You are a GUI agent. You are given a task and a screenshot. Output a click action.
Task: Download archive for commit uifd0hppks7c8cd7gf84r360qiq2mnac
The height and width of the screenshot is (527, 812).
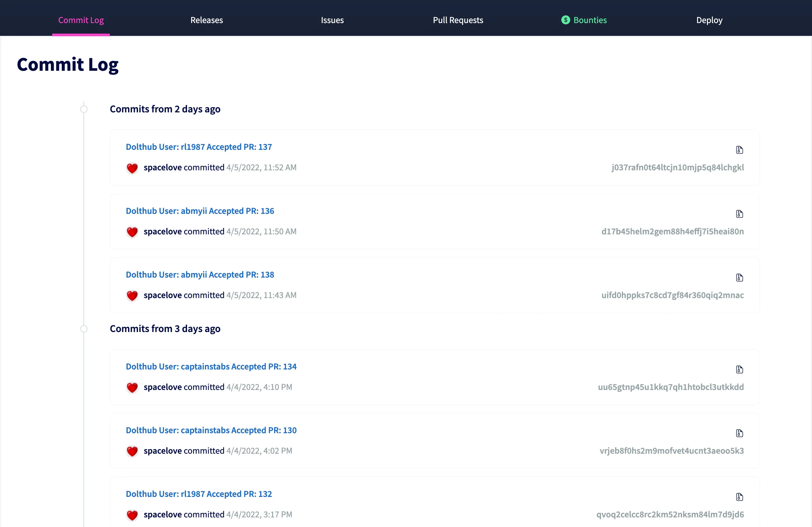pos(739,277)
